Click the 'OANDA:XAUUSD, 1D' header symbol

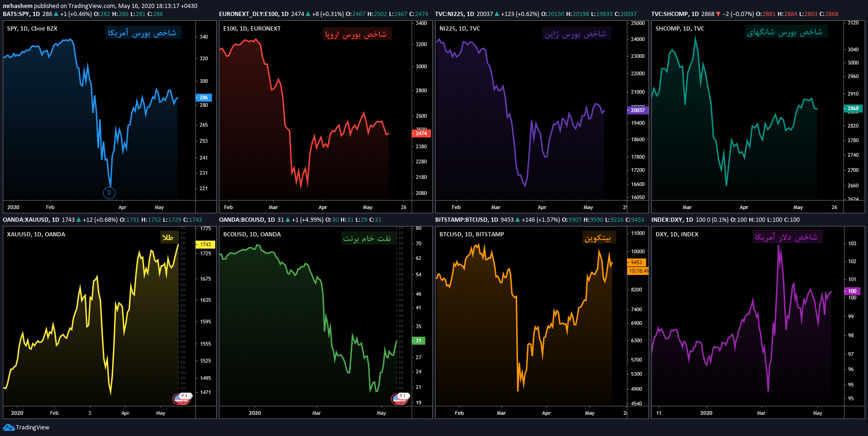pos(31,220)
